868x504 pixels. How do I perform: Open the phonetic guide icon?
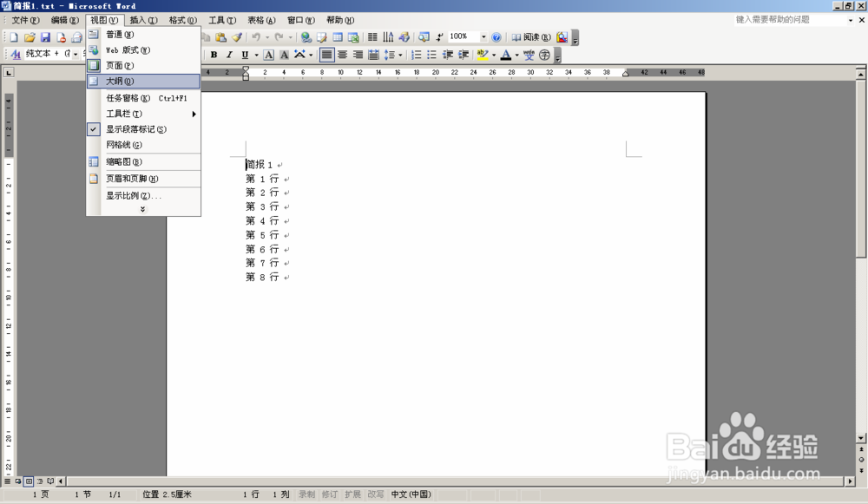pyautogui.click(x=529, y=55)
